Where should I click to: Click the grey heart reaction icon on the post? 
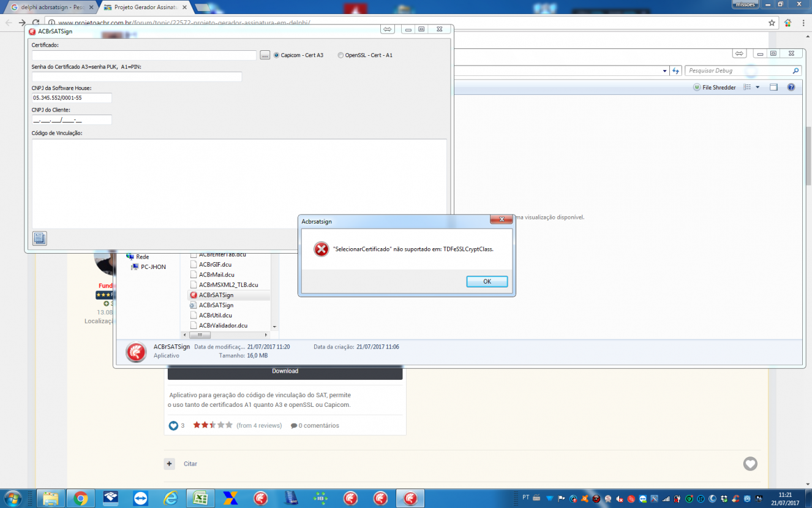click(750, 464)
